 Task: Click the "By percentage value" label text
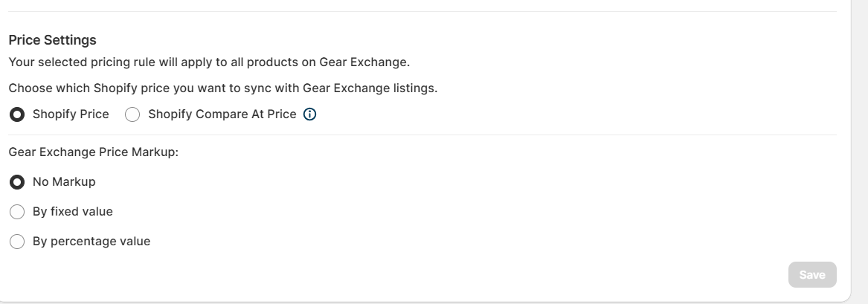pos(91,242)
